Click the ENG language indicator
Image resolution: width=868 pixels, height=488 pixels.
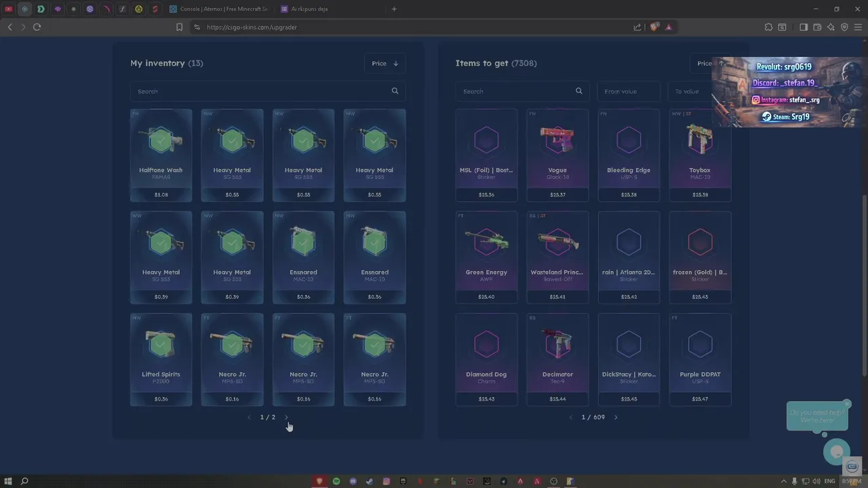829,481
